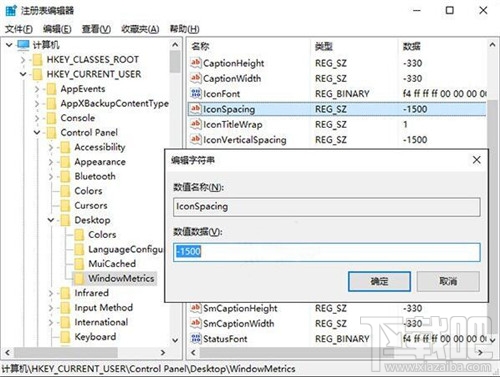Expand the Accessibility node
500x377 pixels.
click(x=51, y=147)
